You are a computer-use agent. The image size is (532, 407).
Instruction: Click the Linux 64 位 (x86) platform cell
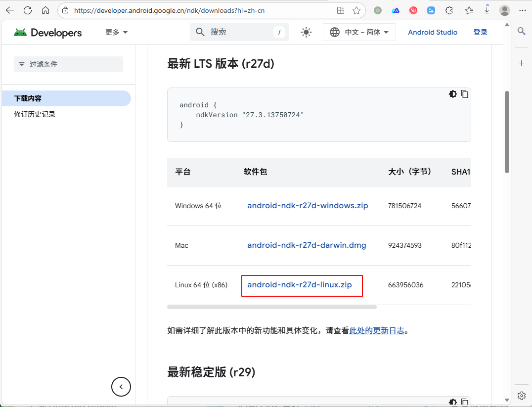pyautogui.click(x=201, y=285)
